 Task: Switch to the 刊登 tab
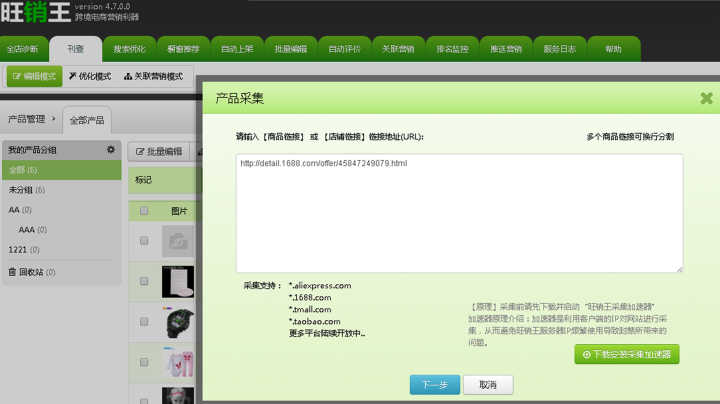click(x=76, y=49)
